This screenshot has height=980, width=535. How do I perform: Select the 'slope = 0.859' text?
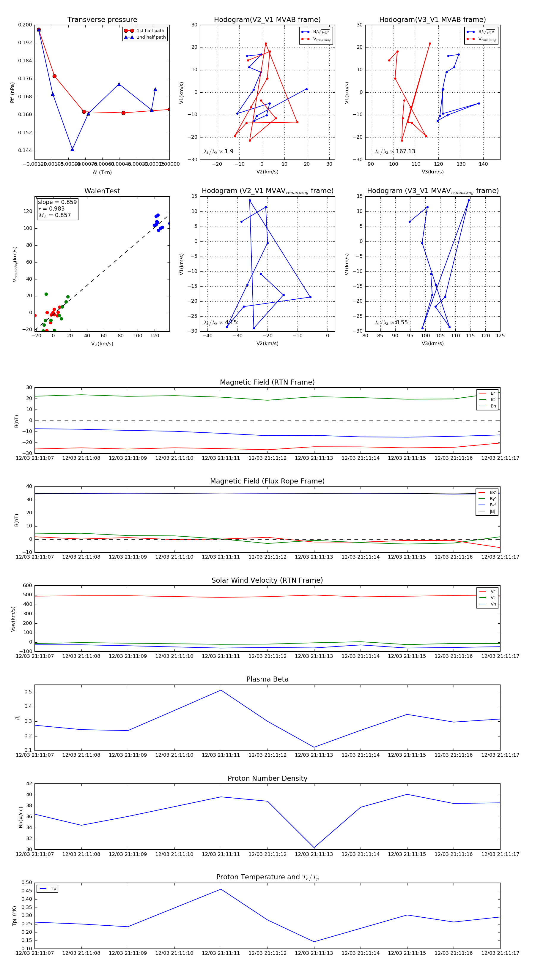57,202
